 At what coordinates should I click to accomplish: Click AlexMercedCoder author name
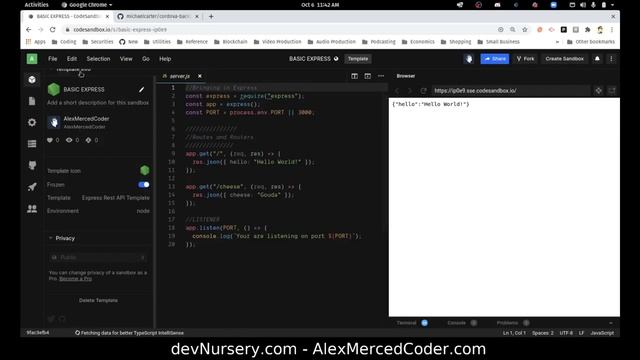coord(86,119)
